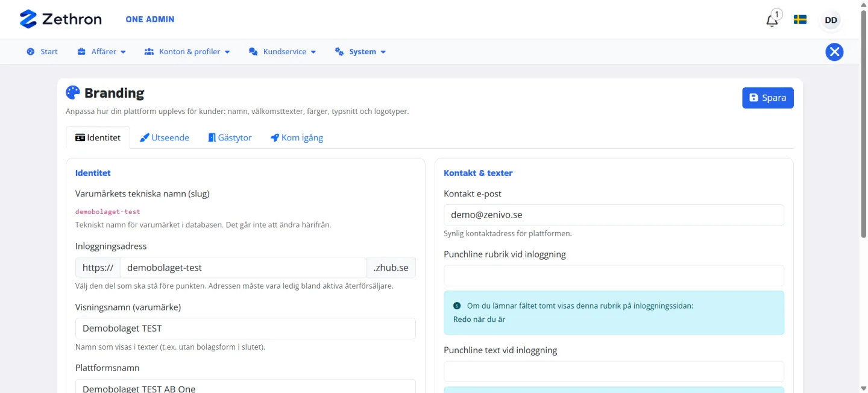Click the Kontakt & texter heading
The width and height of the screenshot is (868, 393).
click(478, 173)
